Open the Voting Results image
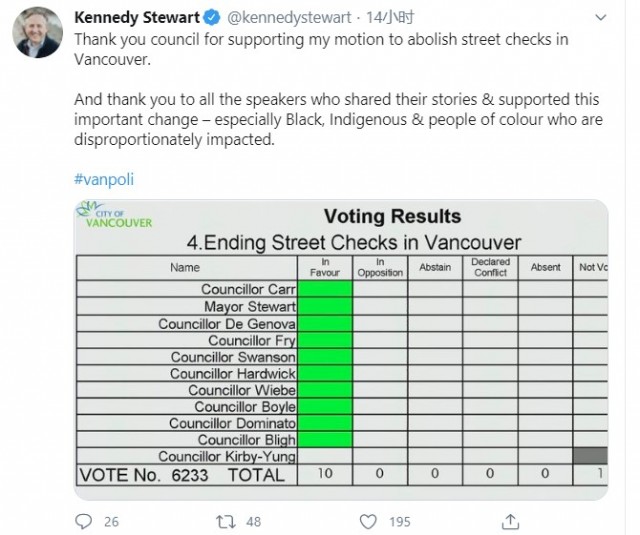 click(x=341, y=350)
